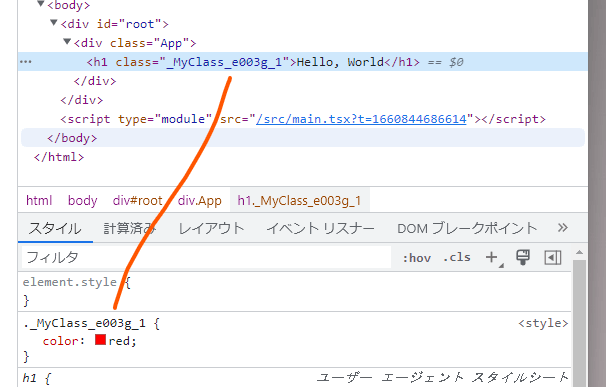Open the rendering emulation paintbrush icon

523,257
